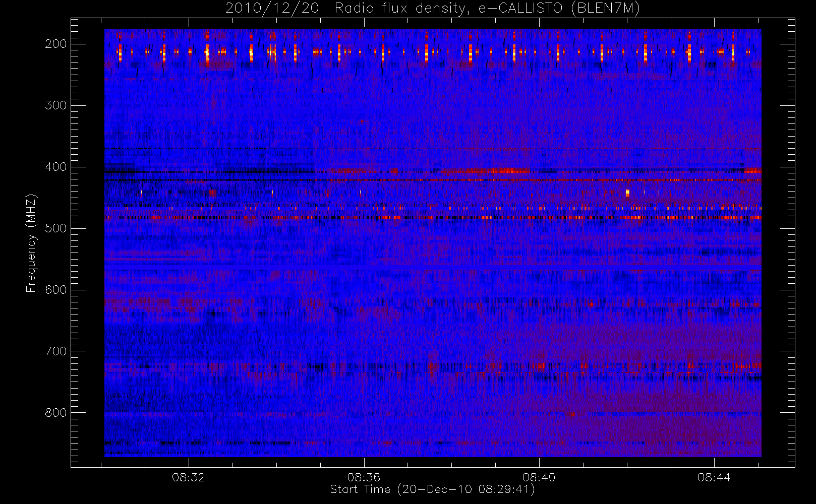Screen dimensions: 816x504
Task: Click the 300 frequency tick label
Action: point(56,105)
